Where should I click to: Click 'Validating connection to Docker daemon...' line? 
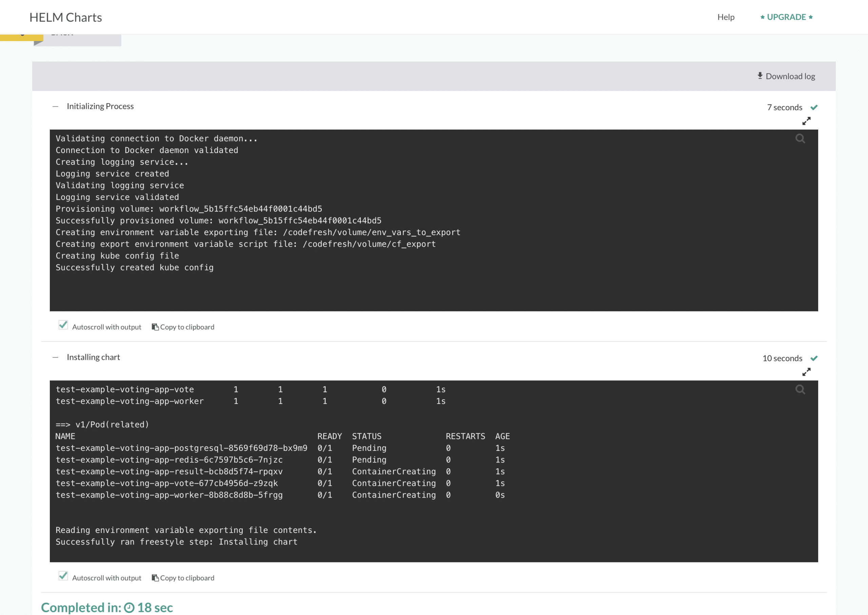(x=156, y=139)
